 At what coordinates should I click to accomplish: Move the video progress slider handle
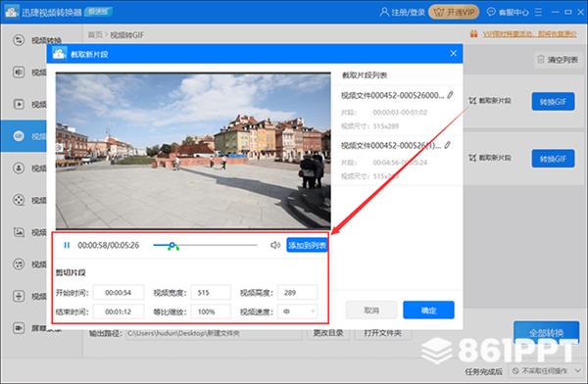[x=171, y=246]
